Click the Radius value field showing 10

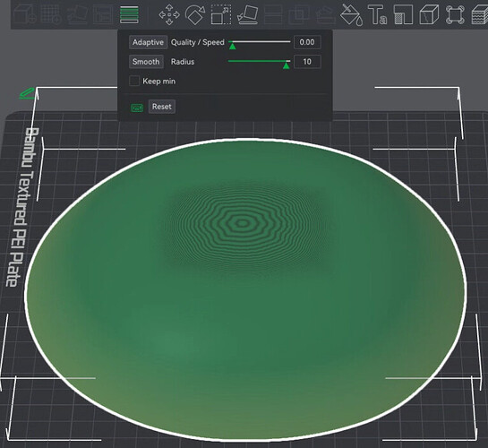(307, 62)
